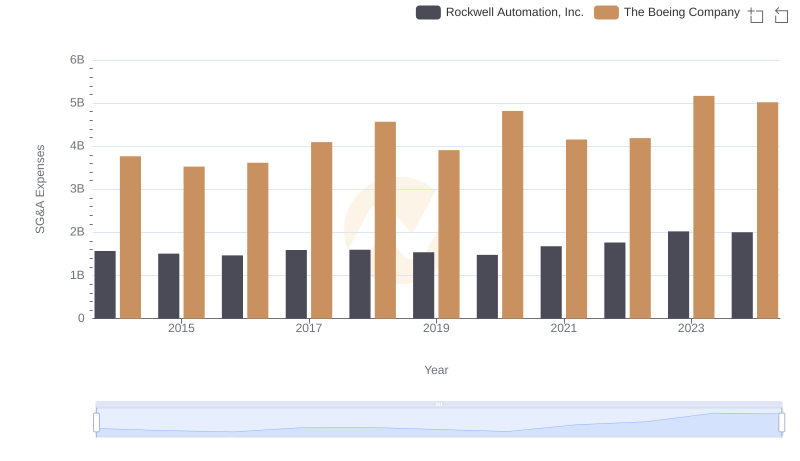Screen dimensions: 800x461
Task: Click the top grip of the data zoom slider
Action: (x=439, y=404)
